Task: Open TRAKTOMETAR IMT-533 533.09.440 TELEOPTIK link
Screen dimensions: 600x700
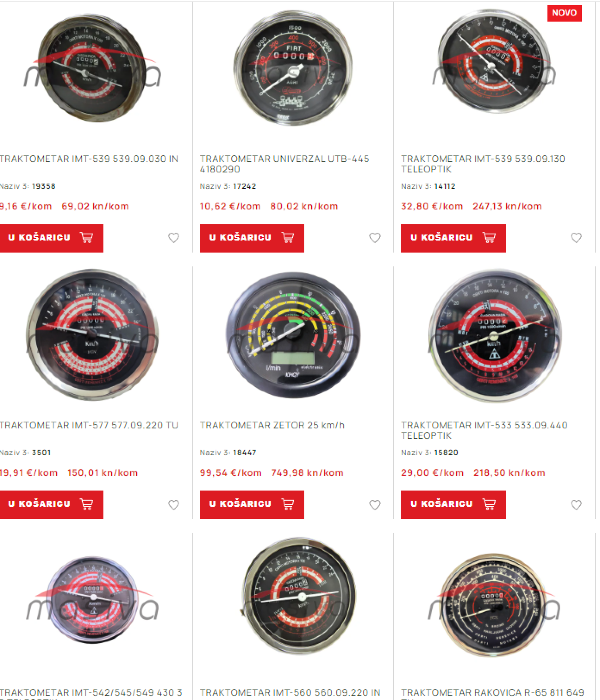Action: point(484,430)
